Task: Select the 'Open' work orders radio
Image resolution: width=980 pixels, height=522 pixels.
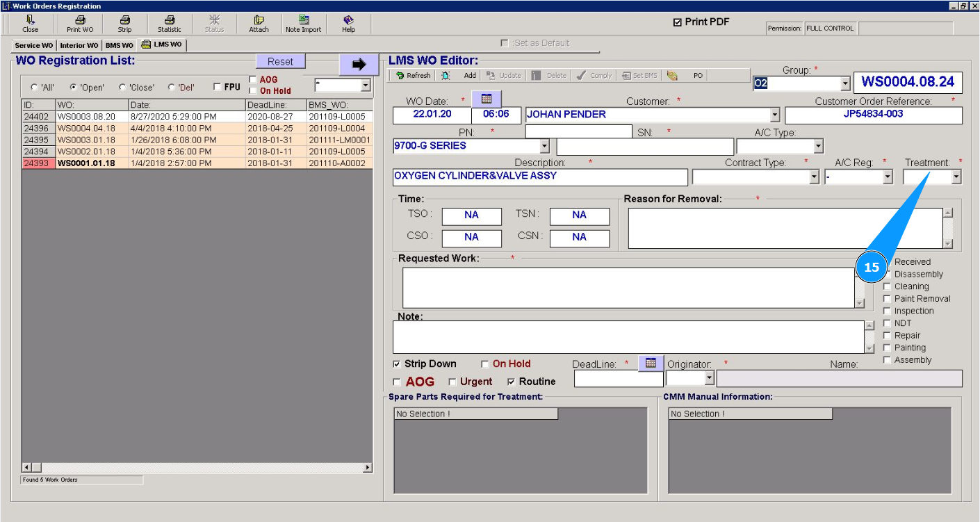Action: (x=73, y=88)
